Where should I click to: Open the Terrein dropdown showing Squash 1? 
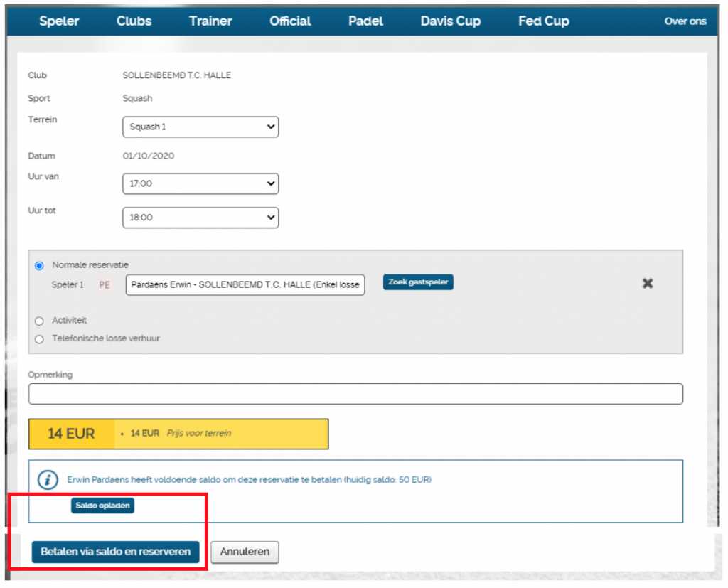(200, 127)
